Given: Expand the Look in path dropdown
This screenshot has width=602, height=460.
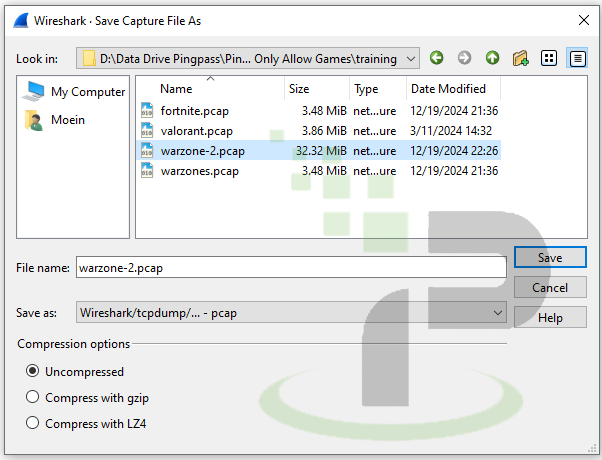Looking at the screenshot, I should [412, 59].
